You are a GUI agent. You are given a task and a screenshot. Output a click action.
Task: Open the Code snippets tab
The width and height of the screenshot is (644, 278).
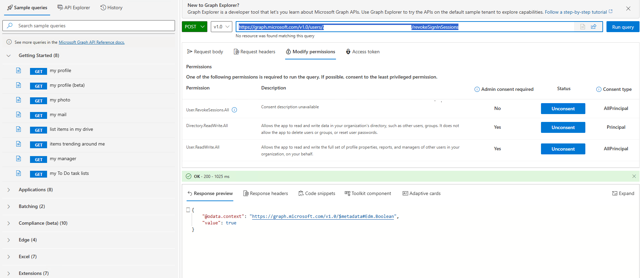tap(317, 193)
